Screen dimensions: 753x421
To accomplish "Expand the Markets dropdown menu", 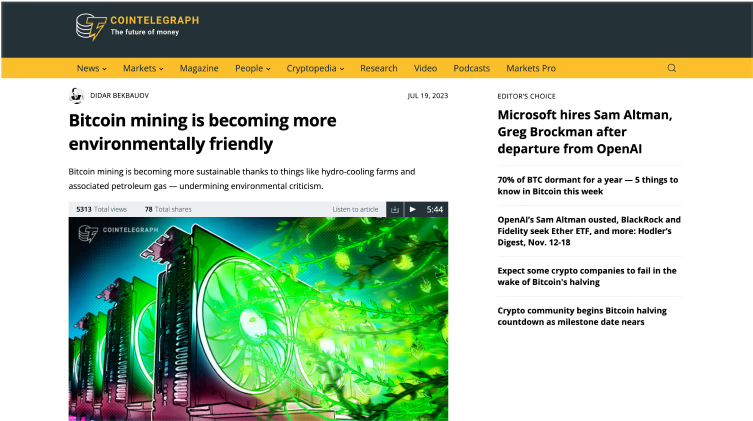I will (143, 68).
